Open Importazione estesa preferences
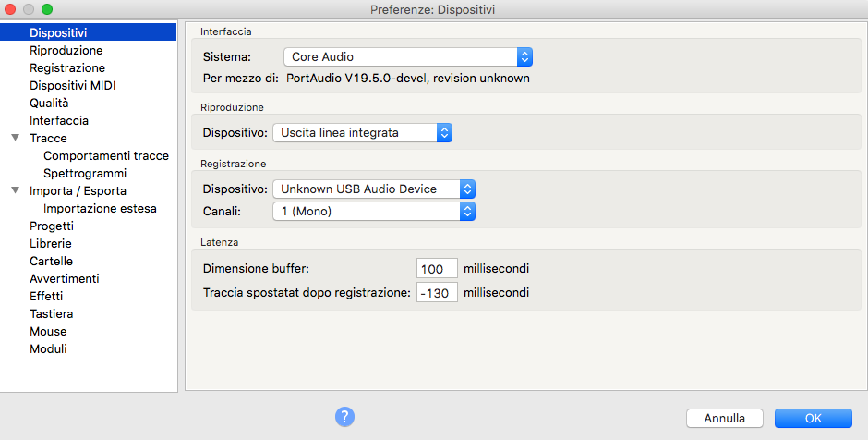The image size is (868, 440). 100,208
